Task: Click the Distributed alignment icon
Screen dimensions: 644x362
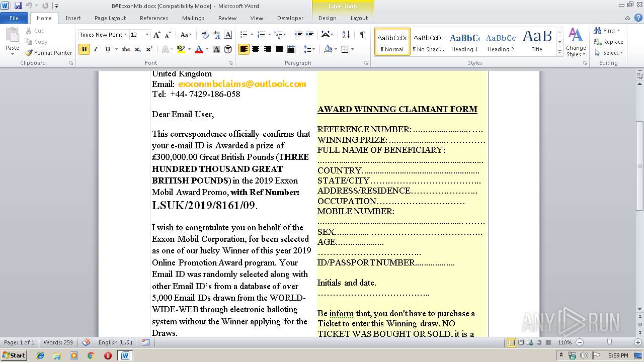Action: coord(291,49)
